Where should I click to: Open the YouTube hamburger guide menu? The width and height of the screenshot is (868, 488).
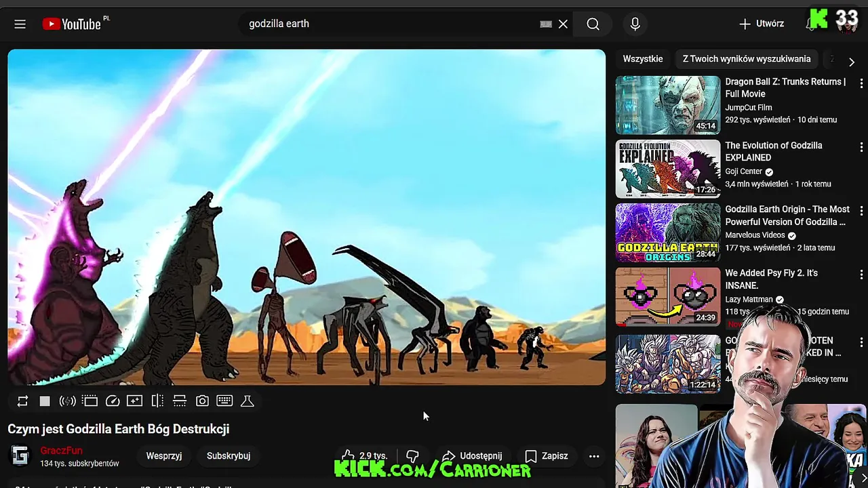point(20,24)
